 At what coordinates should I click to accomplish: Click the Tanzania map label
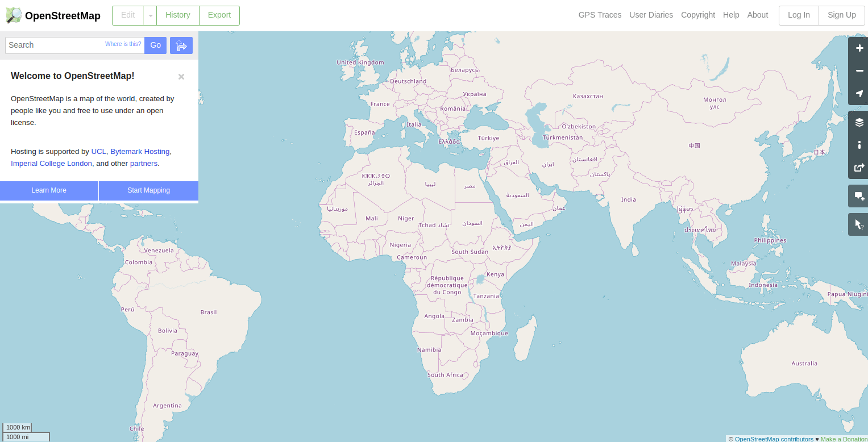[x=486, y=296]
